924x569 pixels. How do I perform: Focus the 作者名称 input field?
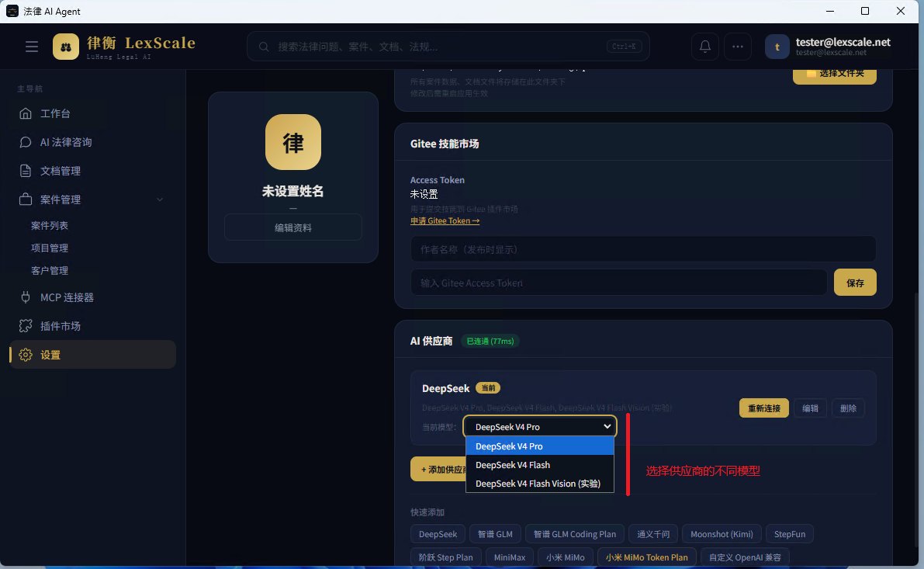(x=643, y=249)
